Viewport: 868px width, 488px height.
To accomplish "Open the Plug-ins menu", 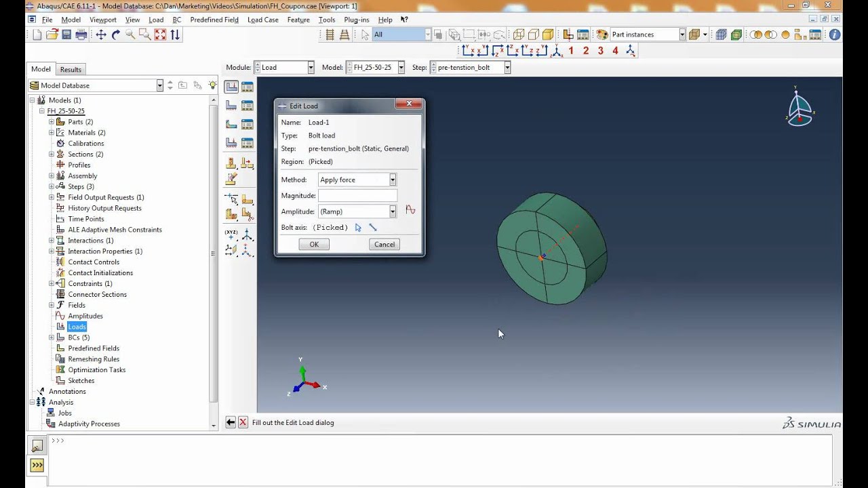I will point(357,20).
